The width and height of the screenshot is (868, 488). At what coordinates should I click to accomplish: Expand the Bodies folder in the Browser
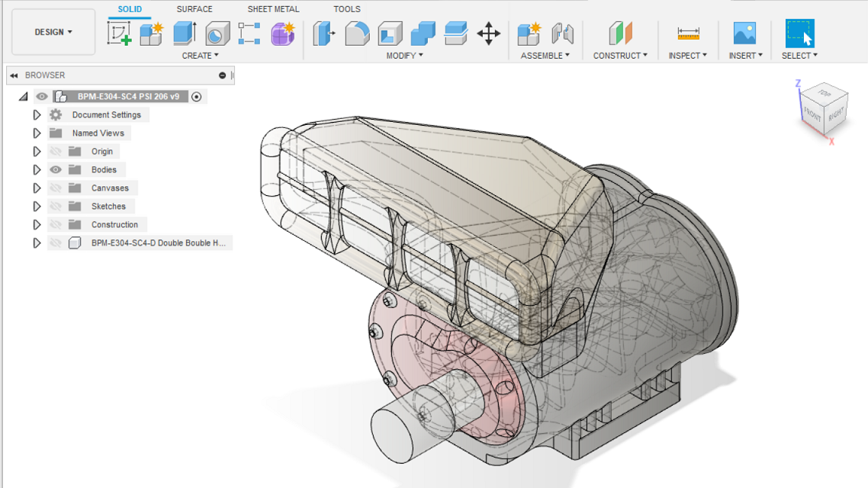(37, 169)
